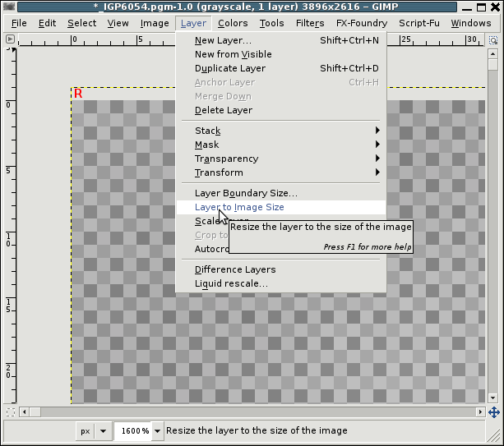Open the Filters menu
Screen dimensions: 504x446
[x=310, y=23]
